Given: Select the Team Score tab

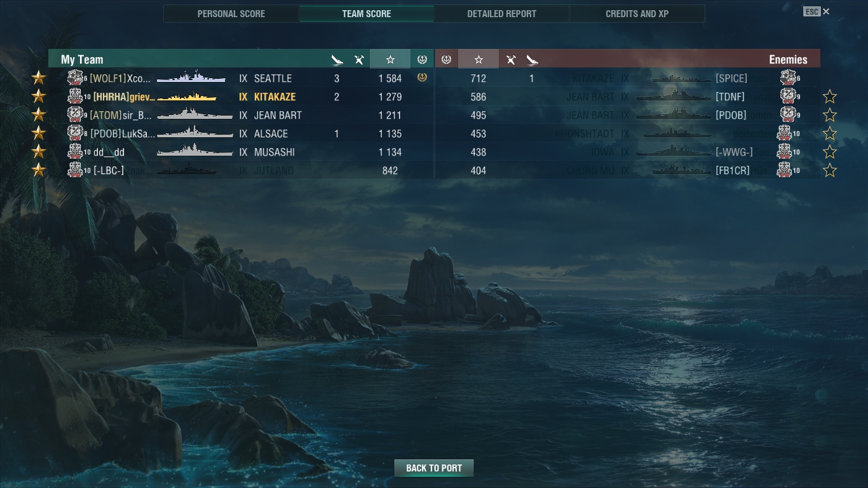Looking at the screenshot, I should (367, 13).
